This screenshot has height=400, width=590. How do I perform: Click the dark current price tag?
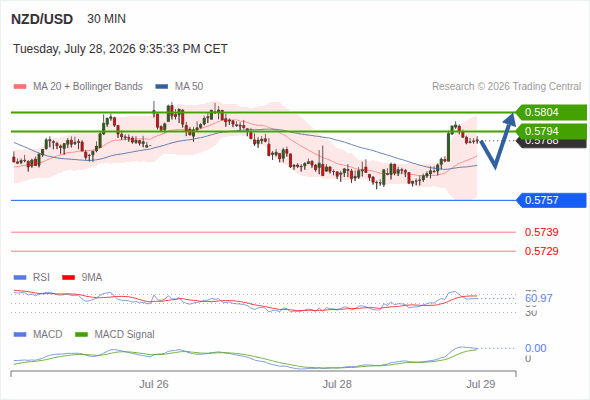pos(552,143)
